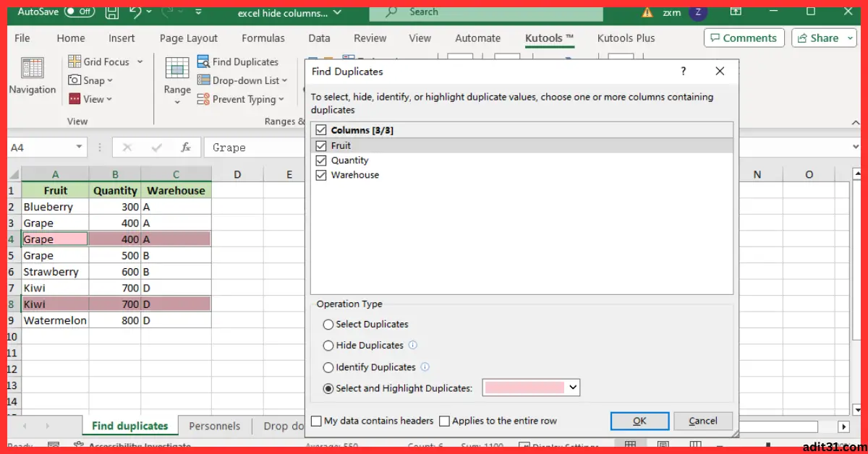
Task: Select the Hide Duplicates radio option
Action: point(328,346)
